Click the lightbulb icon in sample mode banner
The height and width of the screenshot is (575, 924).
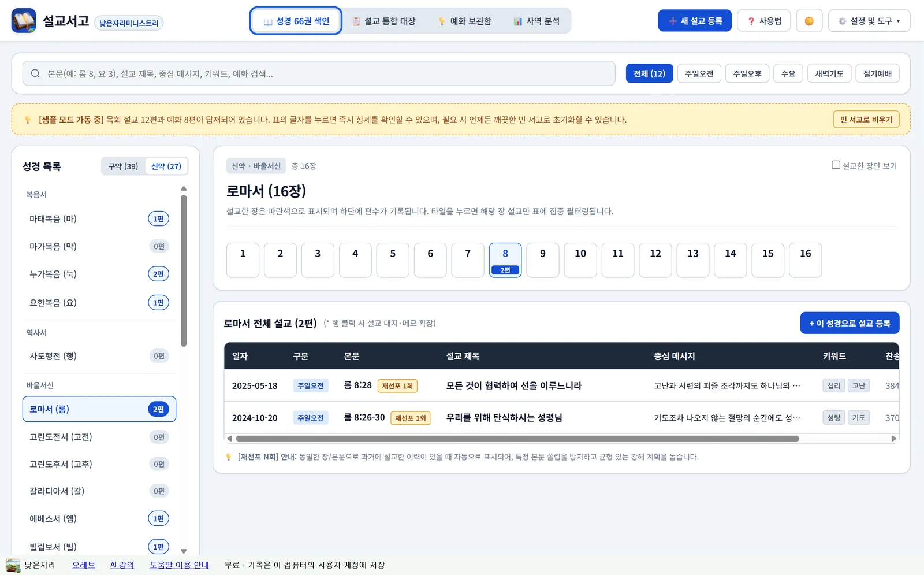[28, 120]
